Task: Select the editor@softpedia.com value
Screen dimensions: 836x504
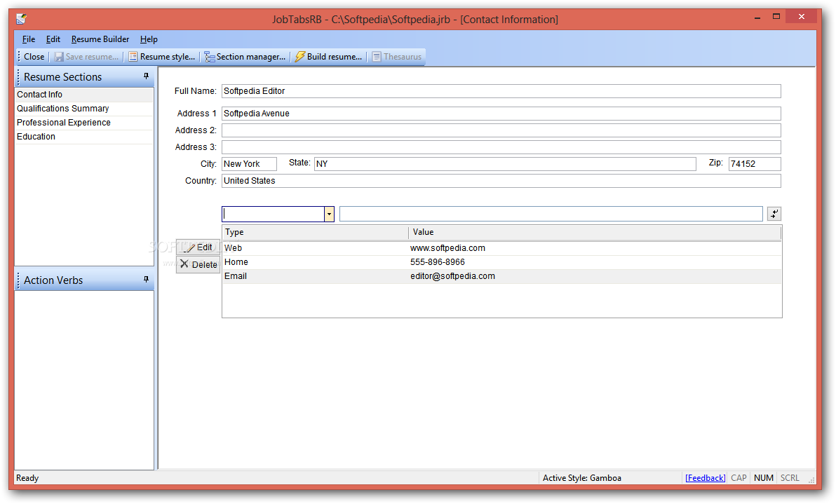Action: coord(452,276)
